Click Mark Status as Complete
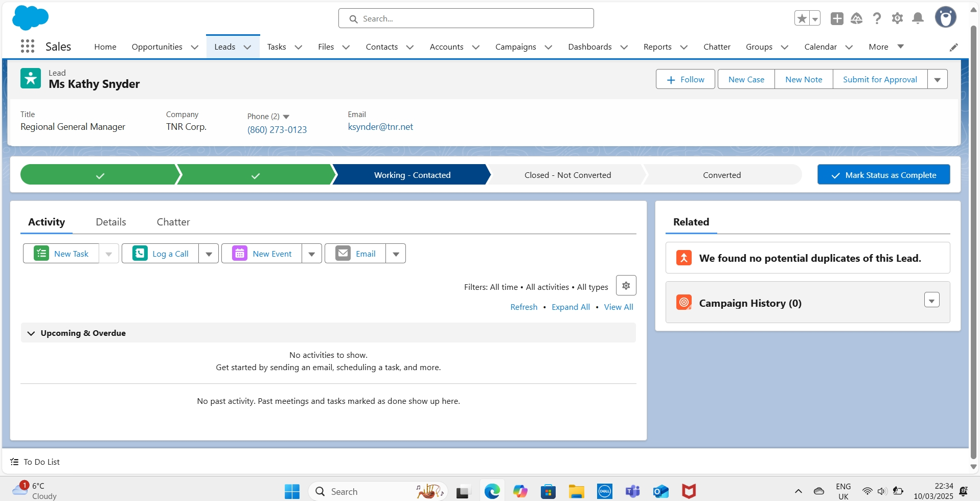This screenshot has height=501, width=980. pos(884,174)
